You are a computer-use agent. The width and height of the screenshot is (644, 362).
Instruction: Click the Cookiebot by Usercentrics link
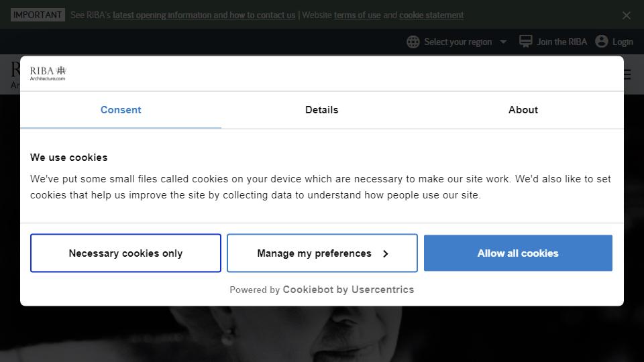click(348, 290)
